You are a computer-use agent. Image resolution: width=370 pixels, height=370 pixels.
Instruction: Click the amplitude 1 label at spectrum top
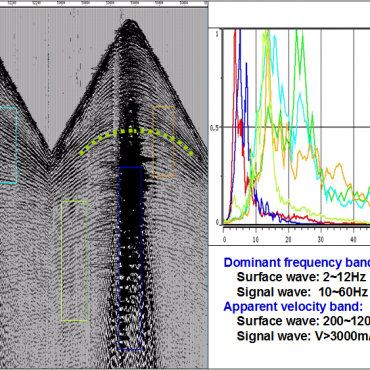tap(218, 34)
